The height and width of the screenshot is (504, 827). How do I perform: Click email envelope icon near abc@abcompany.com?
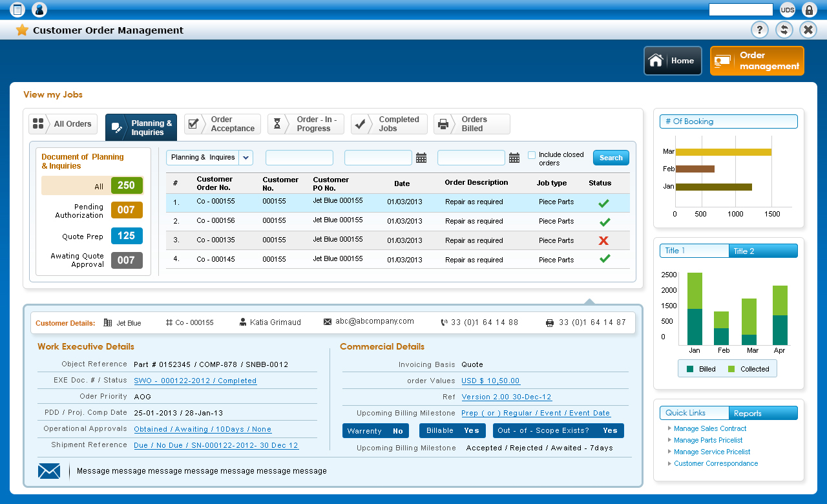pos(328,322)
